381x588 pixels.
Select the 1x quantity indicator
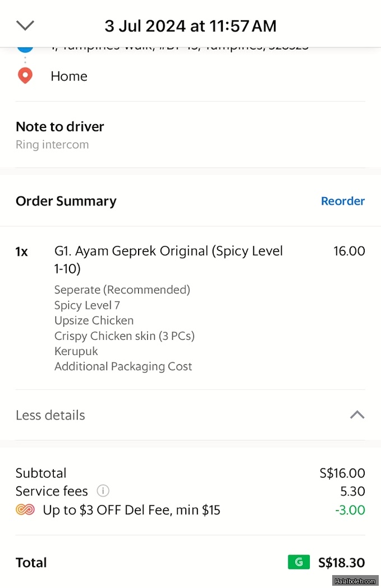coord(21,252)
